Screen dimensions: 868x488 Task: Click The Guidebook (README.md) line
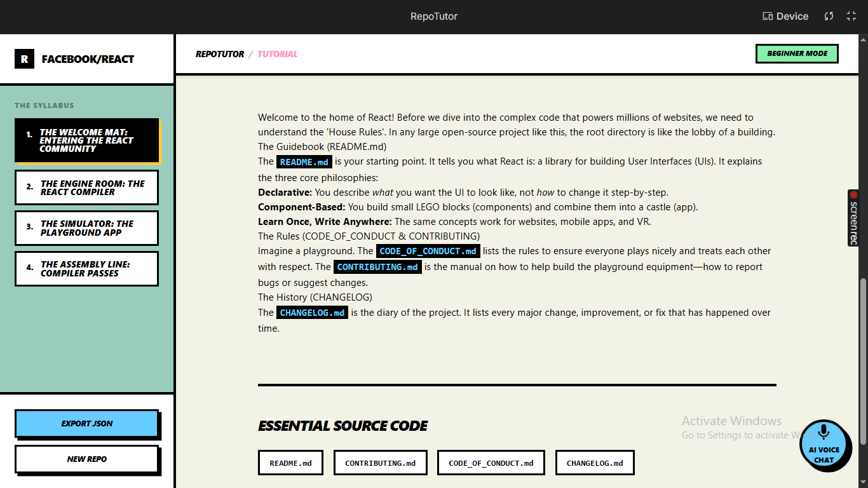(322, 147)
